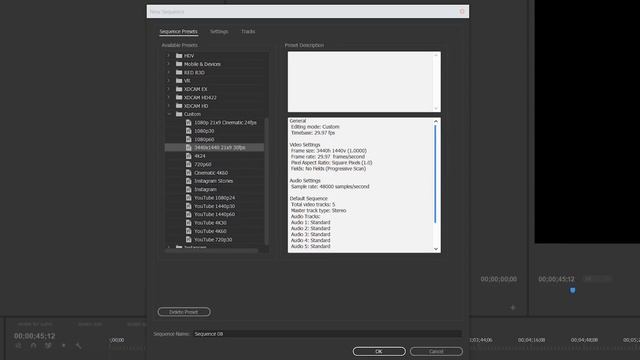Expand the Mobile & Devices folder
This screenshot has width=640, height=360.
coord(169,64)
